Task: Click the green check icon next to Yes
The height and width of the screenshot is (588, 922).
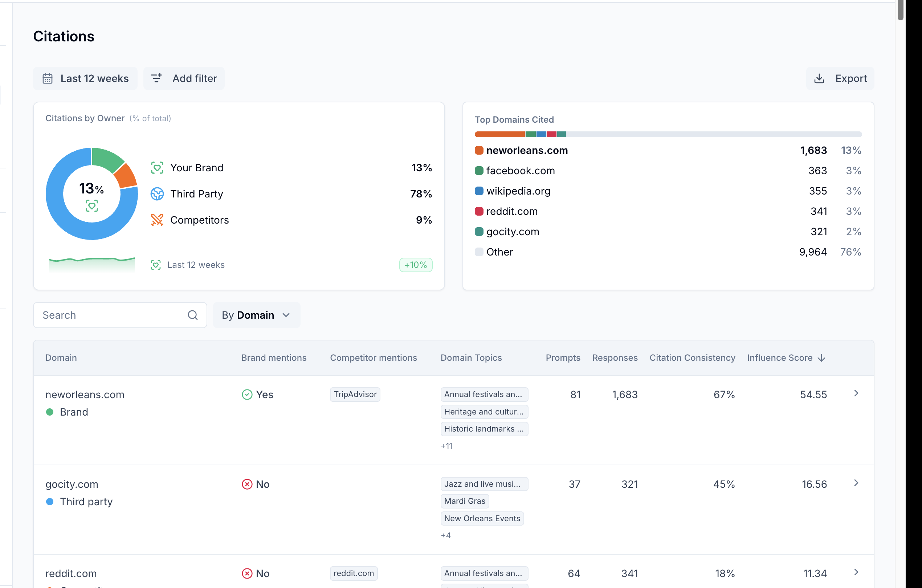Action: click(x=247, y=394)
